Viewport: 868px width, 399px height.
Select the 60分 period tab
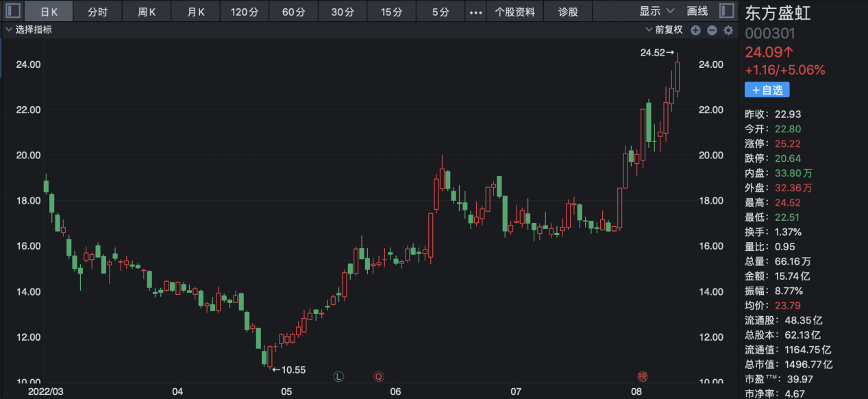(x=293, y=12)
